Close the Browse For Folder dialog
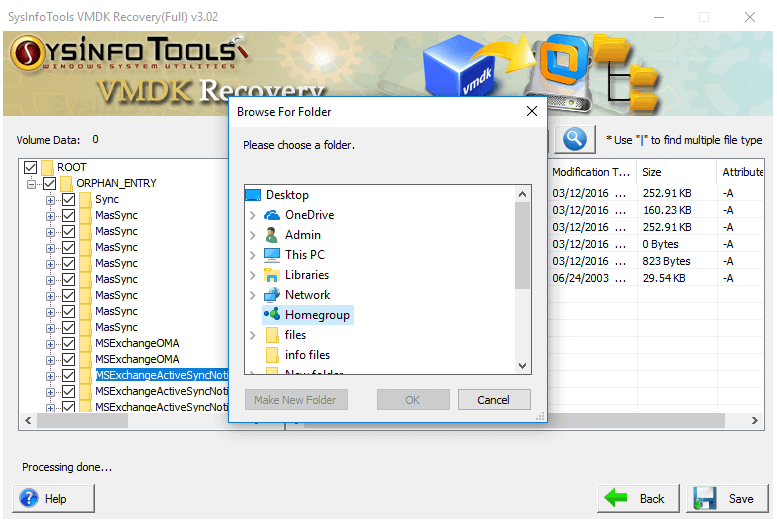This screenshot has height=525, width=777. pyautogui.click(x=532, y=111)
